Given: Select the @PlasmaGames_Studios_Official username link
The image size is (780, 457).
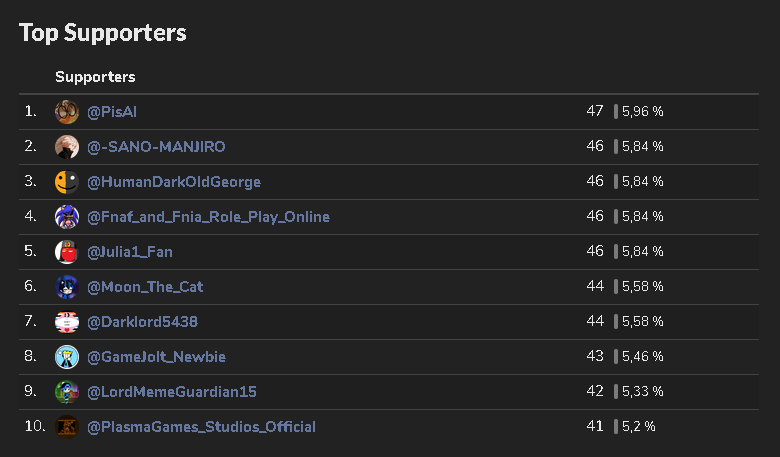Looking at the screenshot, I should point(201,427).
